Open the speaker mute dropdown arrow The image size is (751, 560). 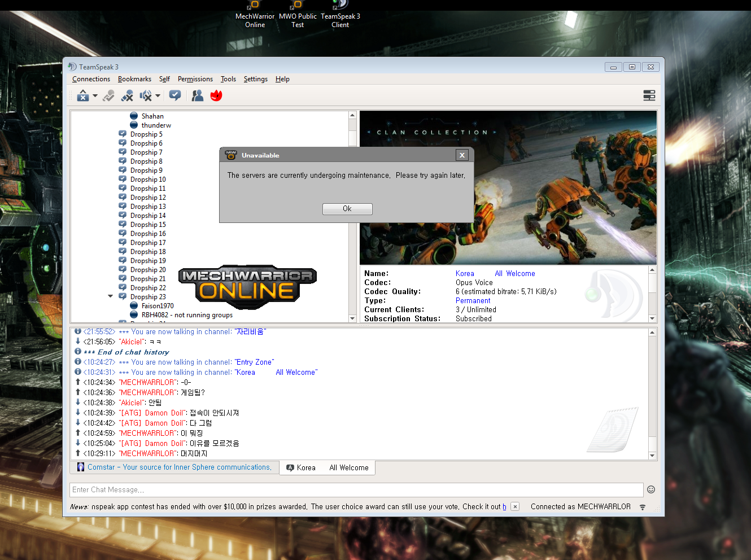pos(158,95)
